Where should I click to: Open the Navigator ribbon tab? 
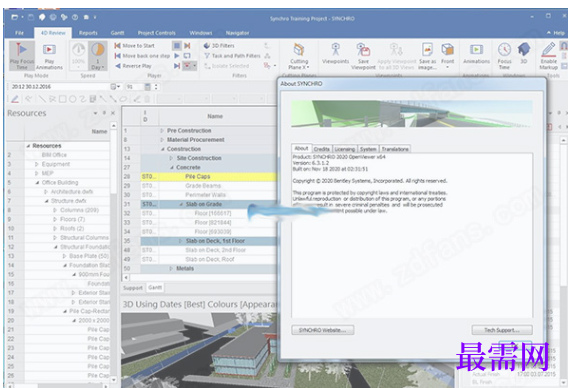pyautogui.click(x=237, y=33)
